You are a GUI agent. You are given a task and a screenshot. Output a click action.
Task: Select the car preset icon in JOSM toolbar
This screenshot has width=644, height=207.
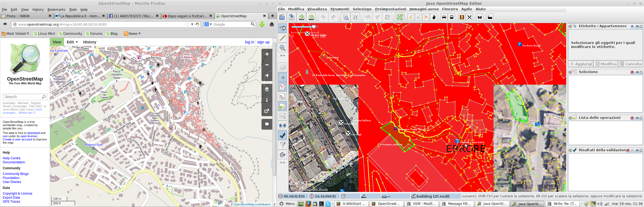click(x=444, y=17)
